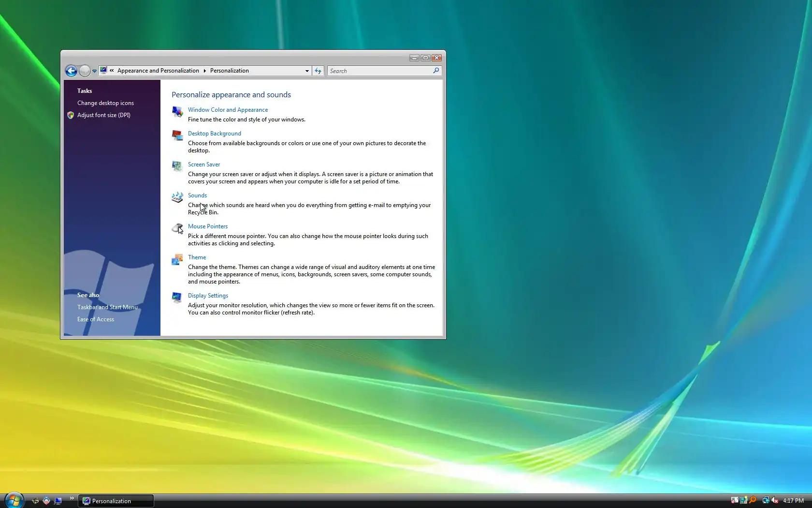Image resolution: width=812 pixels, height=508 pixels.
Task: Open the Ease of Access link
Action: tap(96, 319)
